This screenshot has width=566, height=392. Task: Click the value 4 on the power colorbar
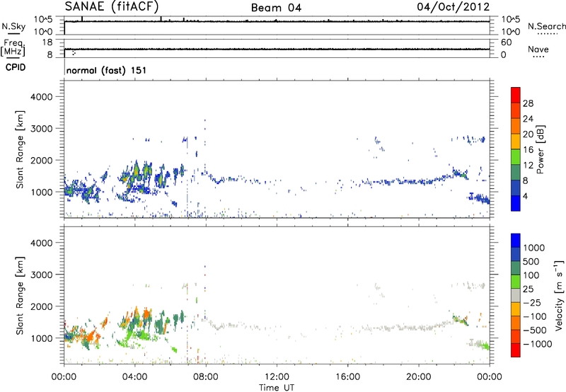click(525, 197)
